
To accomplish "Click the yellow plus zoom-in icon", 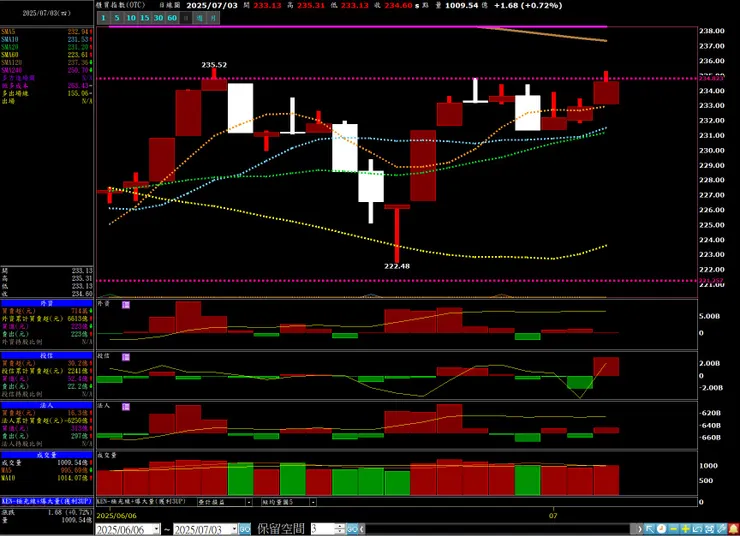I will click(x=685, y=529).
